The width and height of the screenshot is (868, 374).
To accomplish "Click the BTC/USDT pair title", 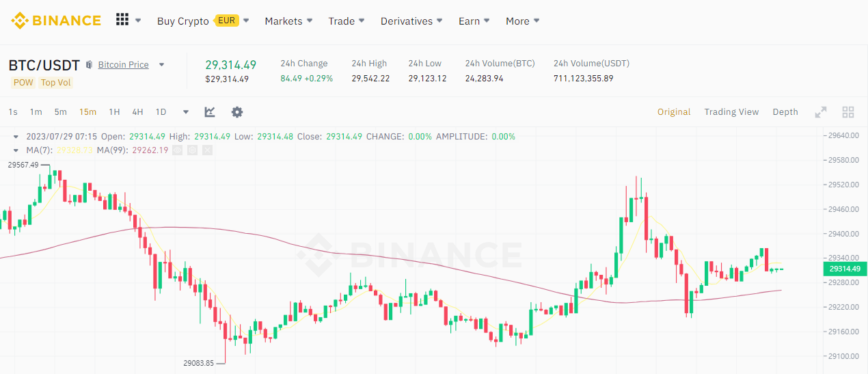I will [44, 65].
